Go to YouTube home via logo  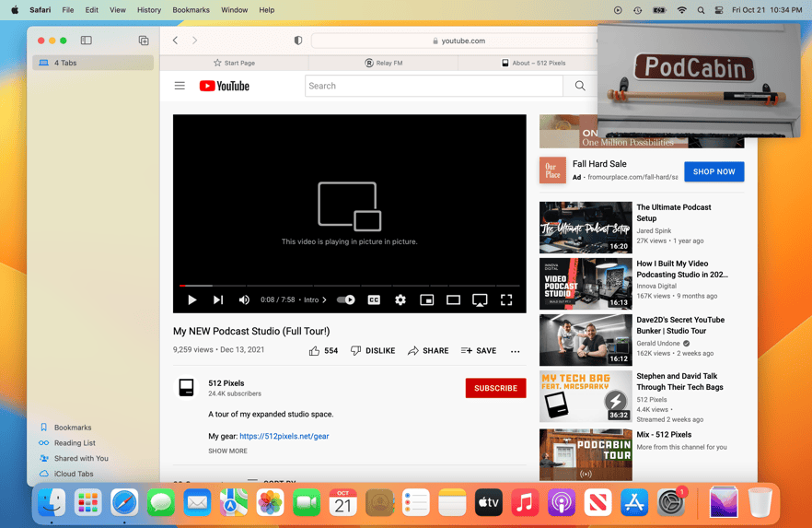pos(225,86)
